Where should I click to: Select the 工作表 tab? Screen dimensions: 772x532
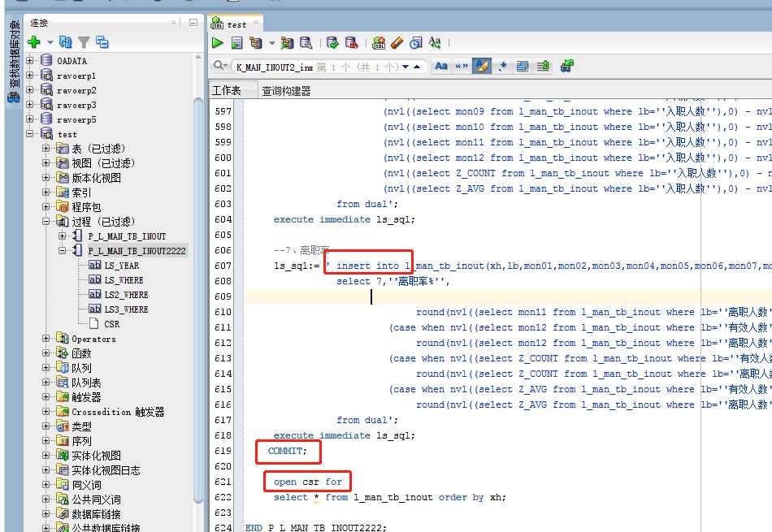[227, 90]
